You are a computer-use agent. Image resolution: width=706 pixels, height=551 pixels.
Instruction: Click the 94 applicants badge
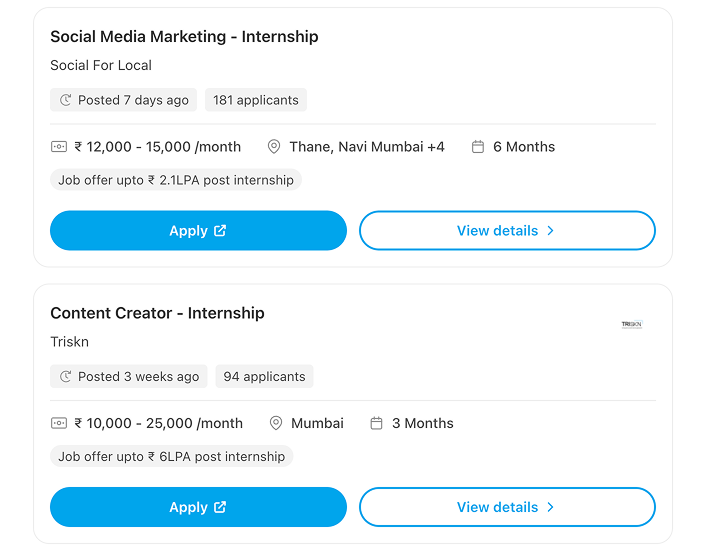click(264, 377)
